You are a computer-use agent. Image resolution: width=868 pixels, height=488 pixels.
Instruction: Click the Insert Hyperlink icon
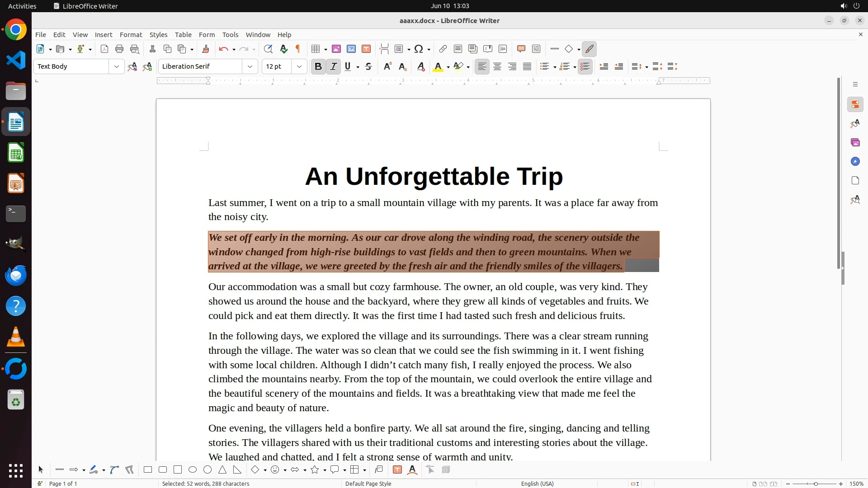pyautogui.click(x=443, y=49)
